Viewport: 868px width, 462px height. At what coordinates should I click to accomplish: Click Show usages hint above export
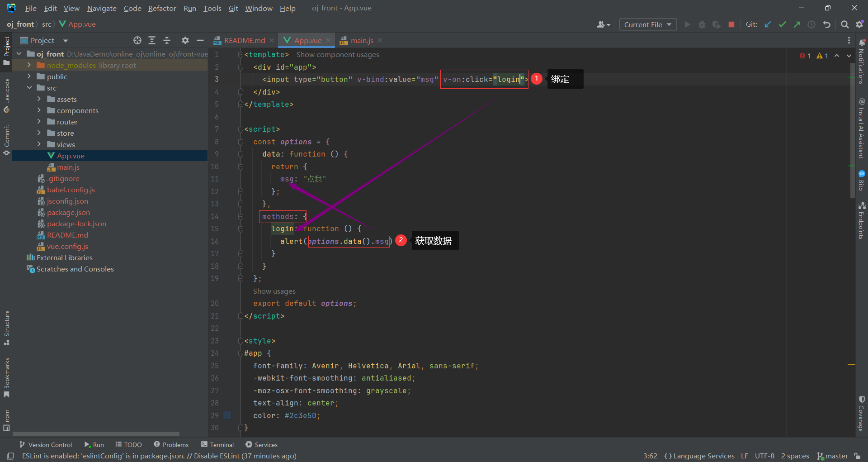(x=274, y=291)
